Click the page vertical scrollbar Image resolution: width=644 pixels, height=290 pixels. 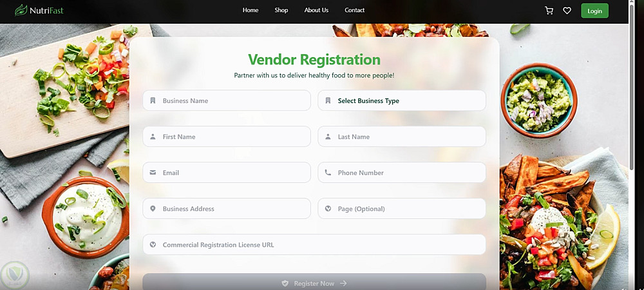(x=632, y=86)
